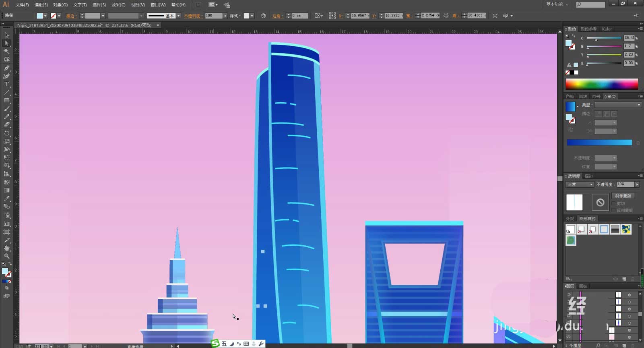
Task: Switch to the 色板 swatches tab
Action: point(570,97)
